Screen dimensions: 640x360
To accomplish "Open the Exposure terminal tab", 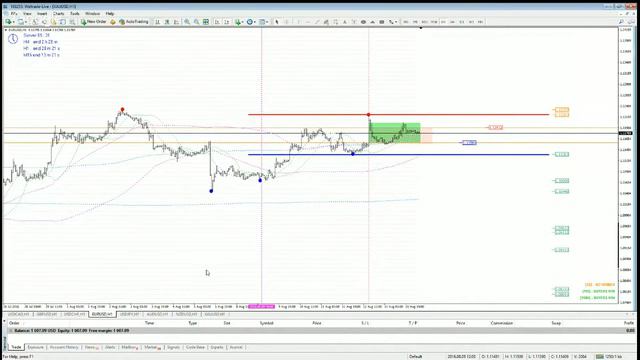I will pos(36,347).
